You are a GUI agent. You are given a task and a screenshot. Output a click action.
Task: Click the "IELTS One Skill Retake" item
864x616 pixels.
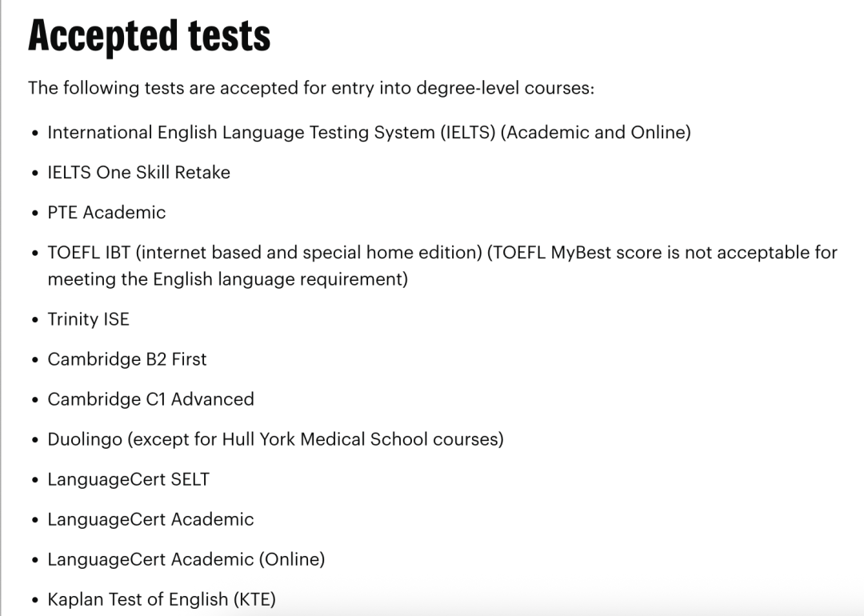(138, 172)
